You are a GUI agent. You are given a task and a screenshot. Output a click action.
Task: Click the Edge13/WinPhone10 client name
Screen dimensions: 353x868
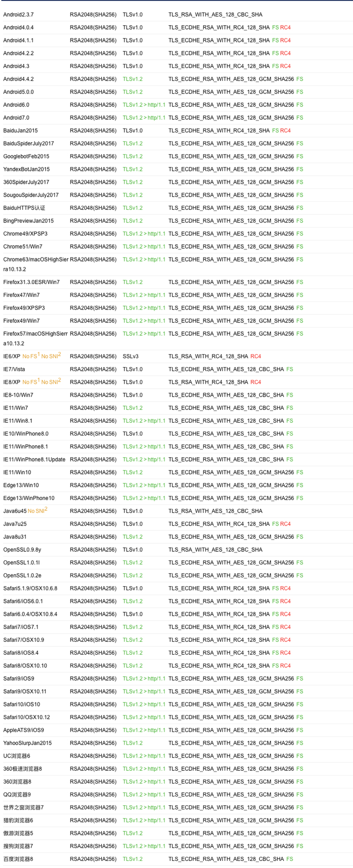coord(29,498)
